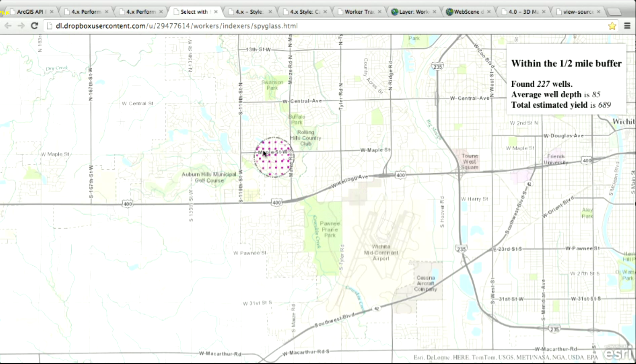The width and height of the screenshot is (636, 364).
Task: Click the 400 shield near S 119th St
Action: [276, 202]
